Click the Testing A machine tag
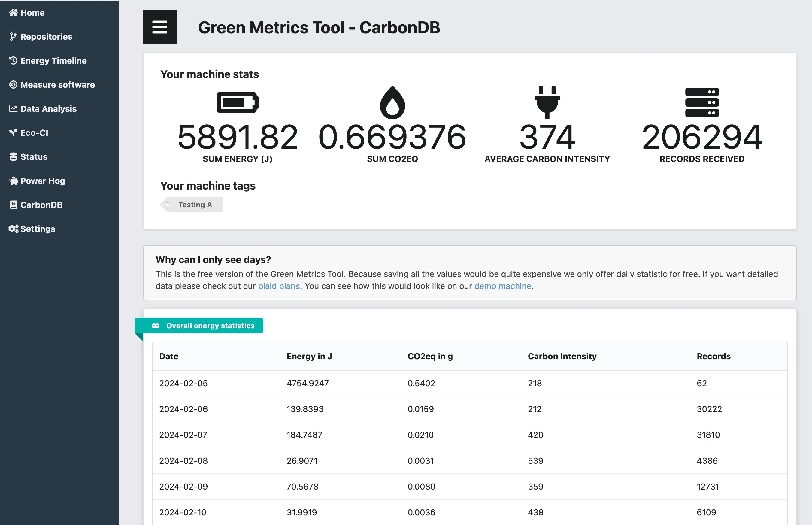 click(x=192, y=205)
